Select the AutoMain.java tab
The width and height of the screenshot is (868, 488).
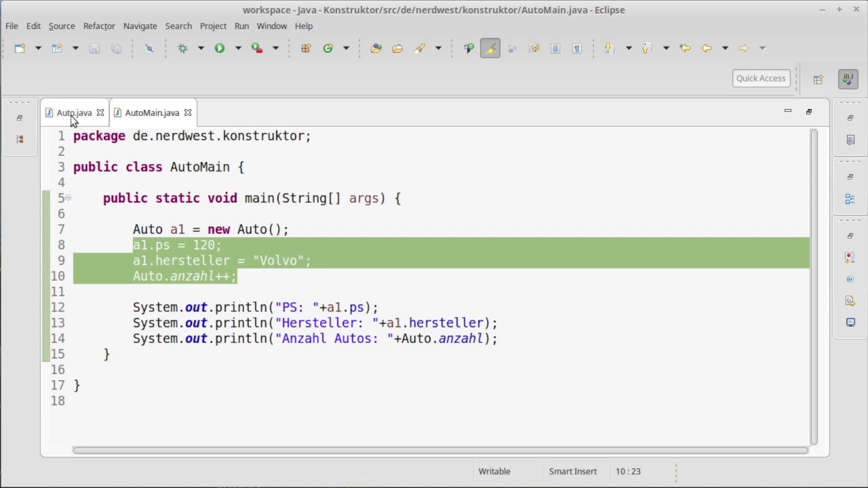pos(152,113)
